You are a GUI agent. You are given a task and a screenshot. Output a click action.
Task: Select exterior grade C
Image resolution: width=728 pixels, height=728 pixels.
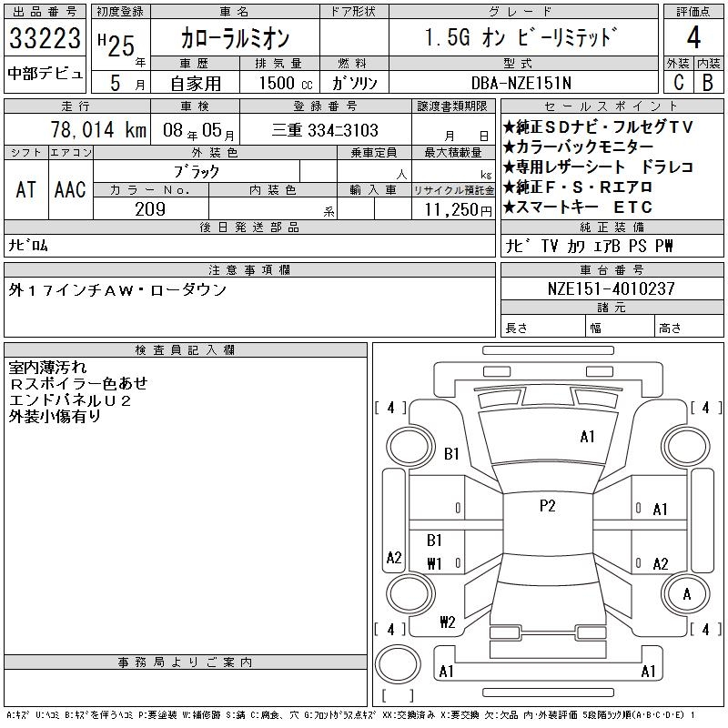678,83
